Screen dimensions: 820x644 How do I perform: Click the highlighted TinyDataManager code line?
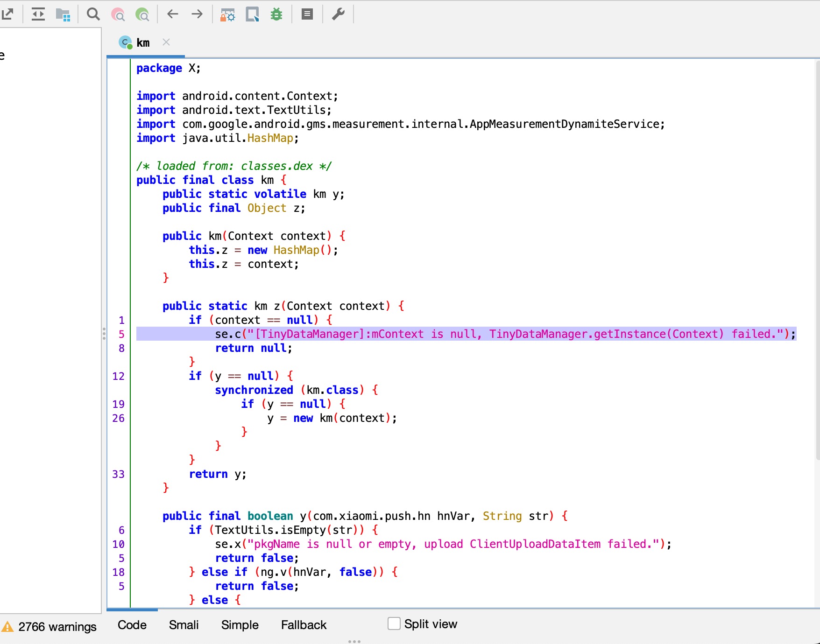[x=466, y=334]
